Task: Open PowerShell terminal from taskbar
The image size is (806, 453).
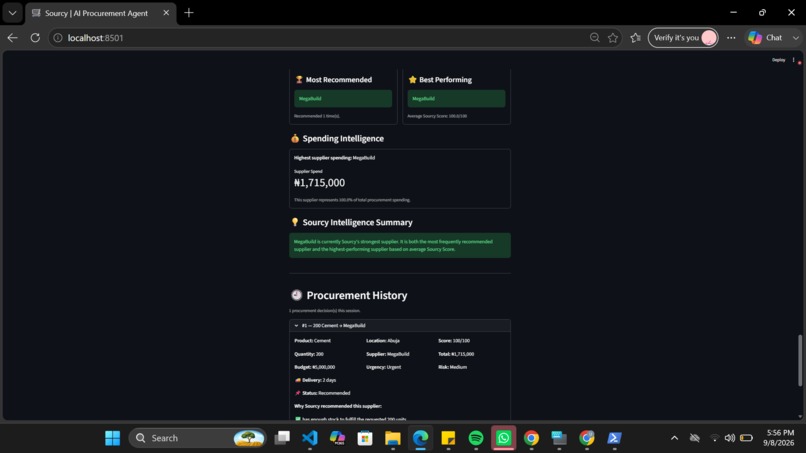Action: (x=614, y=438)
